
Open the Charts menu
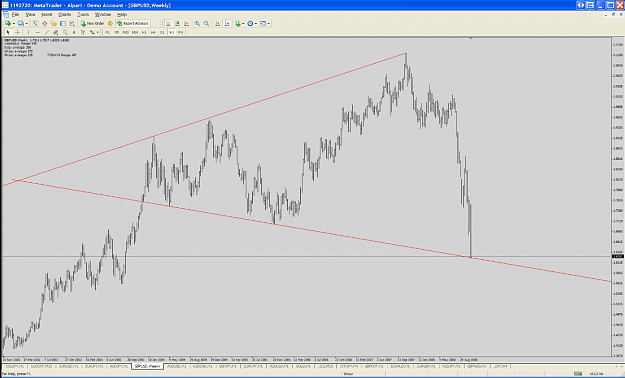point(65,15)
